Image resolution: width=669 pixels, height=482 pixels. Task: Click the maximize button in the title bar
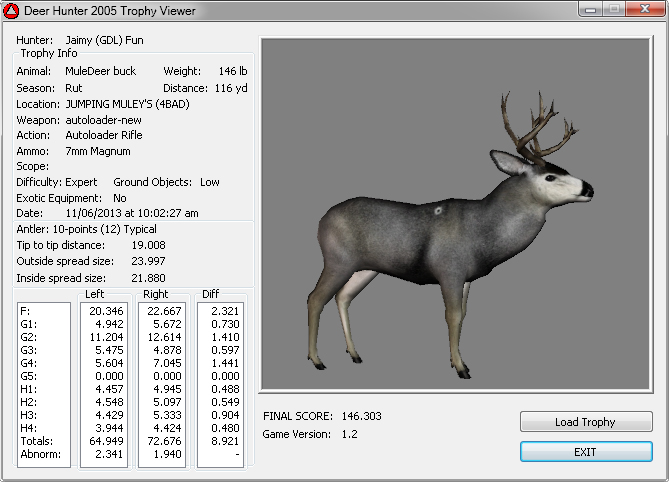(615, 9)
